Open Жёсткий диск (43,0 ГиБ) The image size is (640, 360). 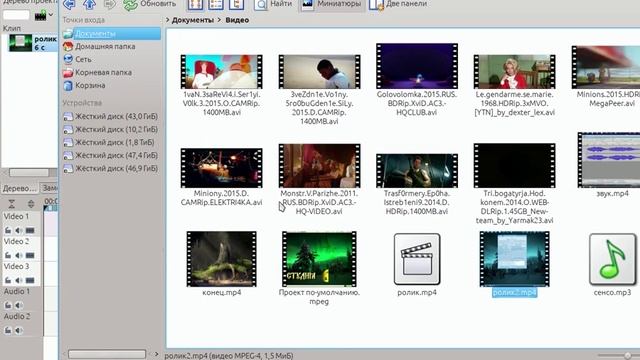coord(111,117)
